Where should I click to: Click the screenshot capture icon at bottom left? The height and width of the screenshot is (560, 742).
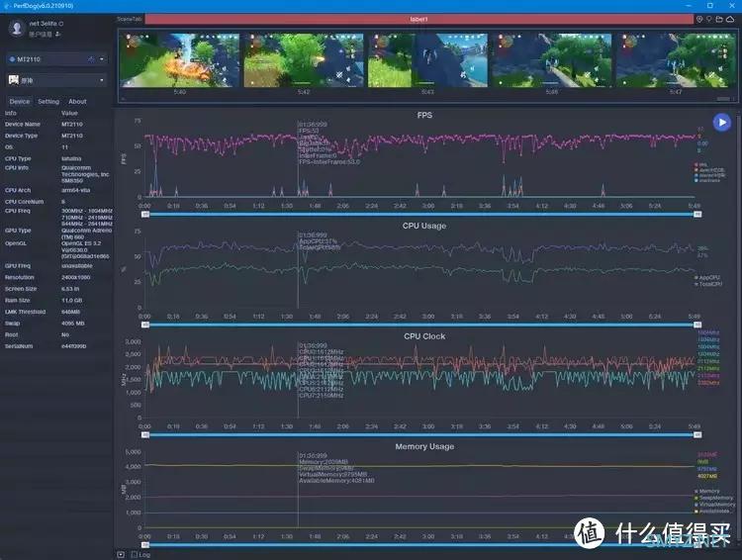coord(121,554)
